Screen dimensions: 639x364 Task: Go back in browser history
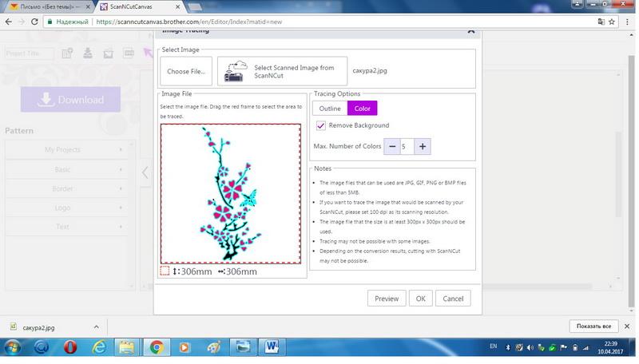click(9, 22)
